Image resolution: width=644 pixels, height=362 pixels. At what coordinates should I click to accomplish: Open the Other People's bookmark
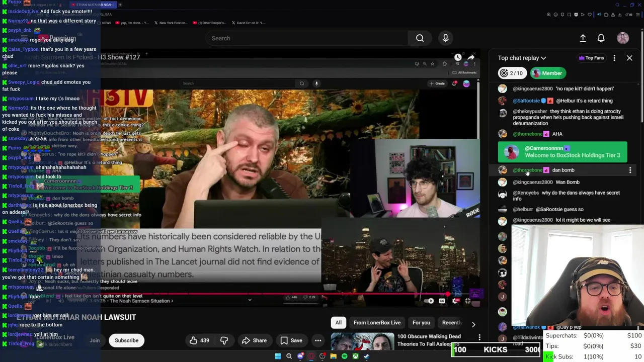pyautogui.click(x=208, y=23)
